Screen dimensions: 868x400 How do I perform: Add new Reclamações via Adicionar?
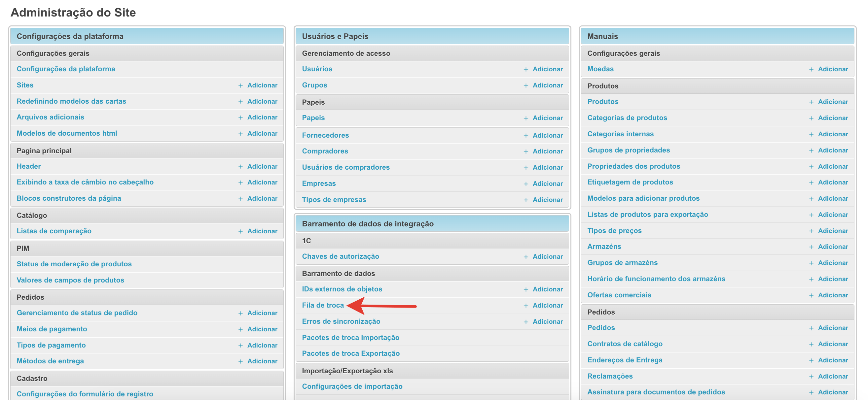(833, 377)
